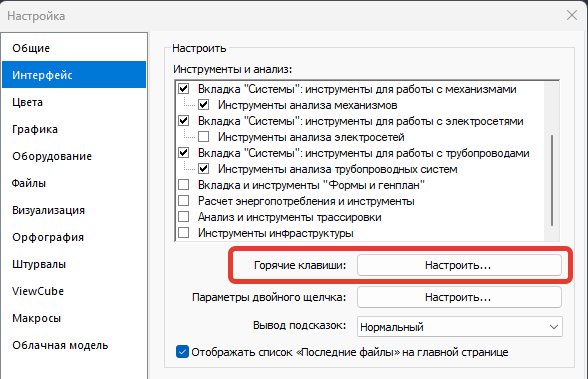Image resolution: width=588 pixels, height=379 pixels.
Task: Click the tools list vertical scrollbar
Action: [x=552, y=180]
